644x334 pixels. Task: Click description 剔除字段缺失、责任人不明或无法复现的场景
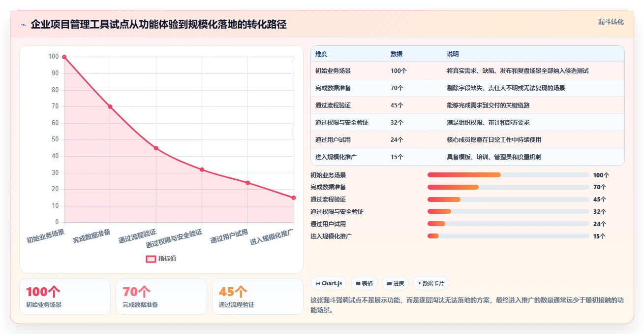[506, 88]
